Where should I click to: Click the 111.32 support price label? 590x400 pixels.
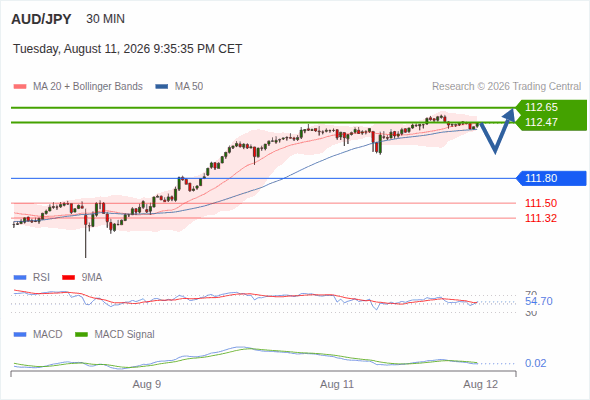tap(541, 218)
